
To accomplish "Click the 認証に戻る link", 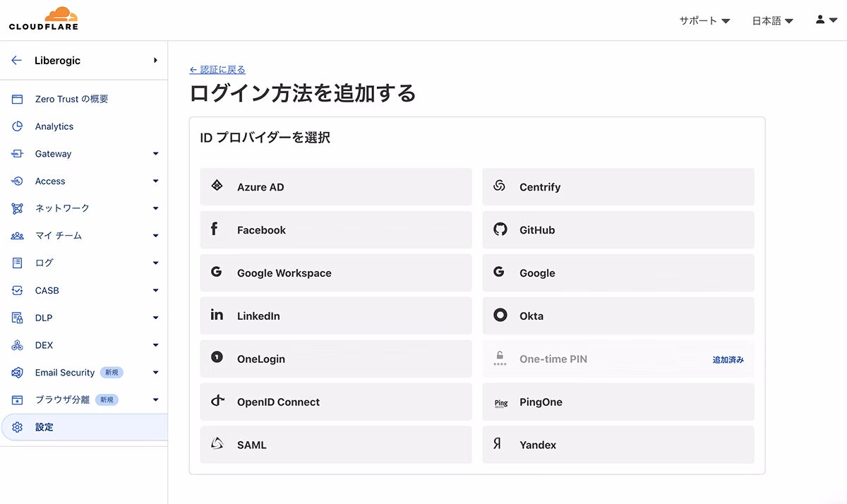I will point(217,70).
